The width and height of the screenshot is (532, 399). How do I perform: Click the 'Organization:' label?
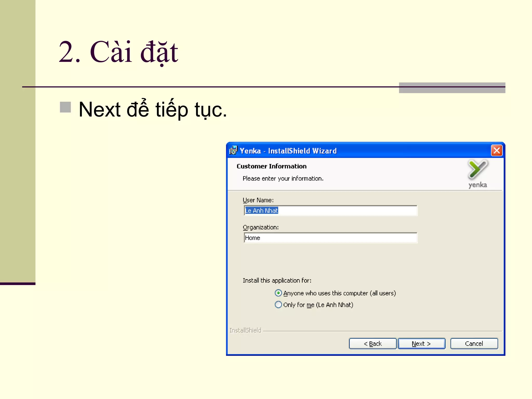pyautogui.click(x=261, y=227)
